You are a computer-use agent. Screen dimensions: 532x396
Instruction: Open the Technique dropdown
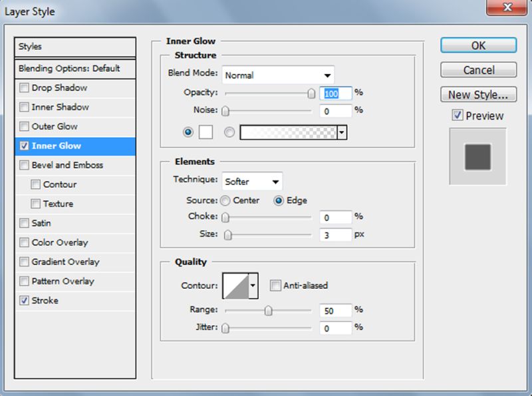coord(252,181)
